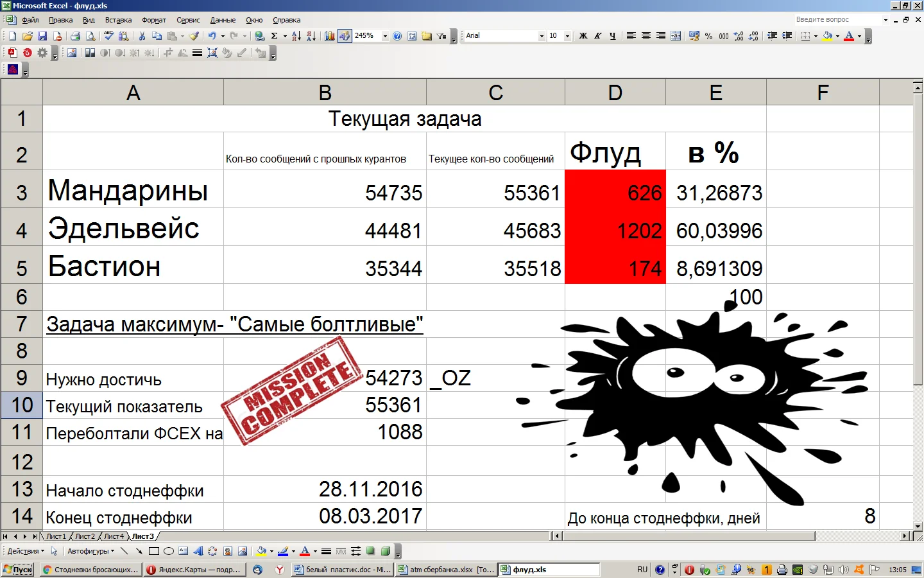Toggle underline formatting (Ч)
The image size is (924, 578).
612,36
